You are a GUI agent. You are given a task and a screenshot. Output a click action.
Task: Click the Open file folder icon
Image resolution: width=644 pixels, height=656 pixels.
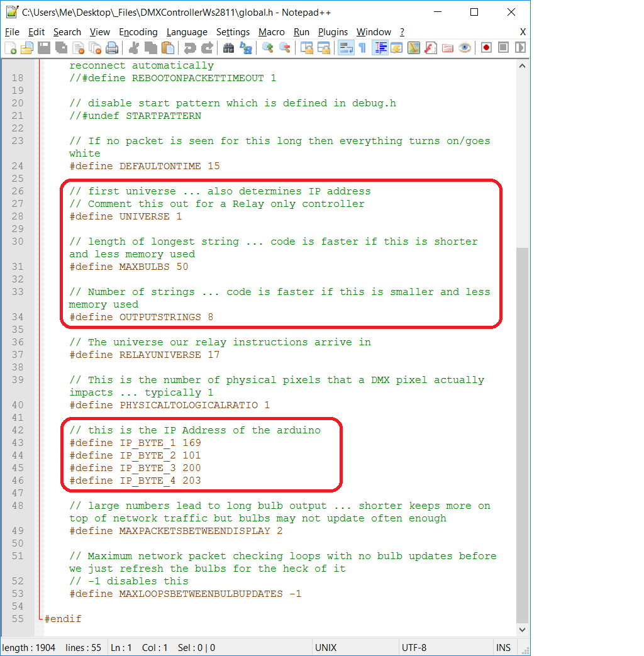tap(27, 48)
